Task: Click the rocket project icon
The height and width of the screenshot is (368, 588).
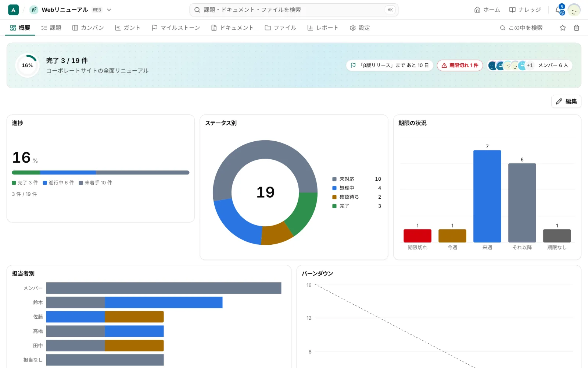Action: 34,10
